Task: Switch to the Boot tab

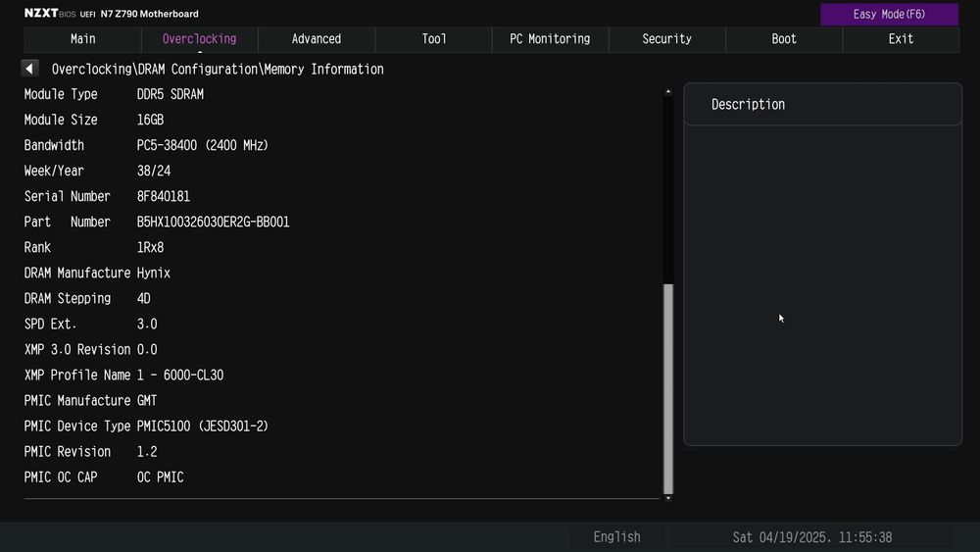Action: coord(784,39)
